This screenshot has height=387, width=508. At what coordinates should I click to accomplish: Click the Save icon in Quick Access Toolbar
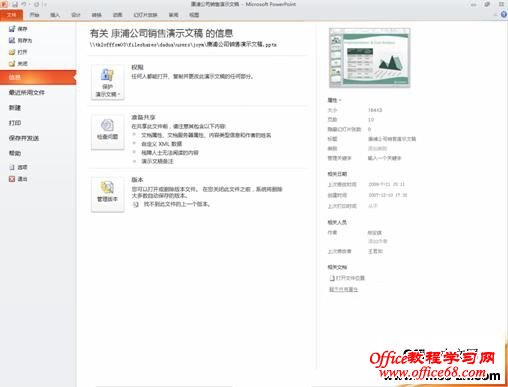point(15,4)
